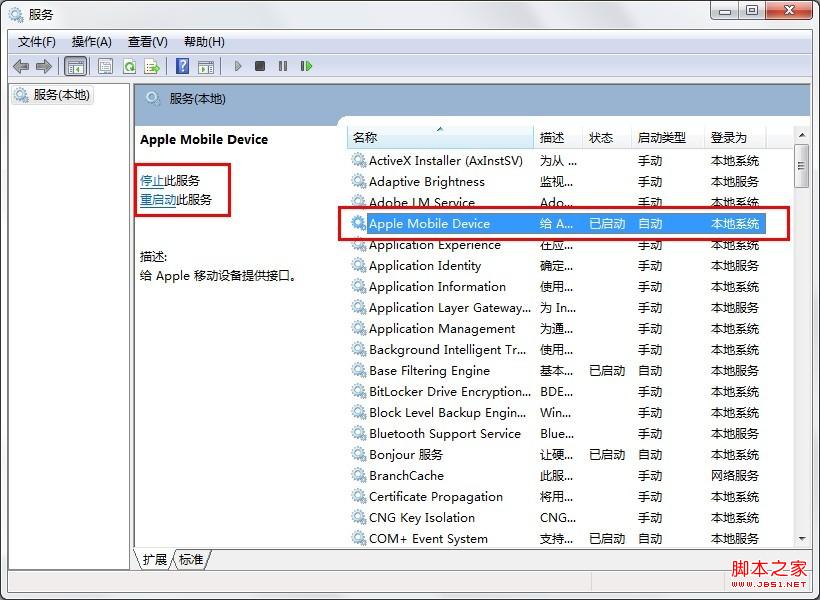Click 已启动 status of Bonjour 服务
820x600 pixels.
[x=607, y=455]
